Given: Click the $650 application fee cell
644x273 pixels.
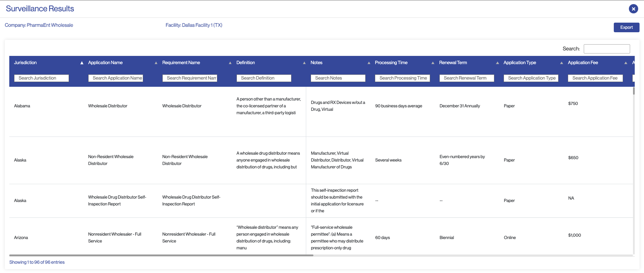Looking at the screenshot, I should click(x=573, y=158).
